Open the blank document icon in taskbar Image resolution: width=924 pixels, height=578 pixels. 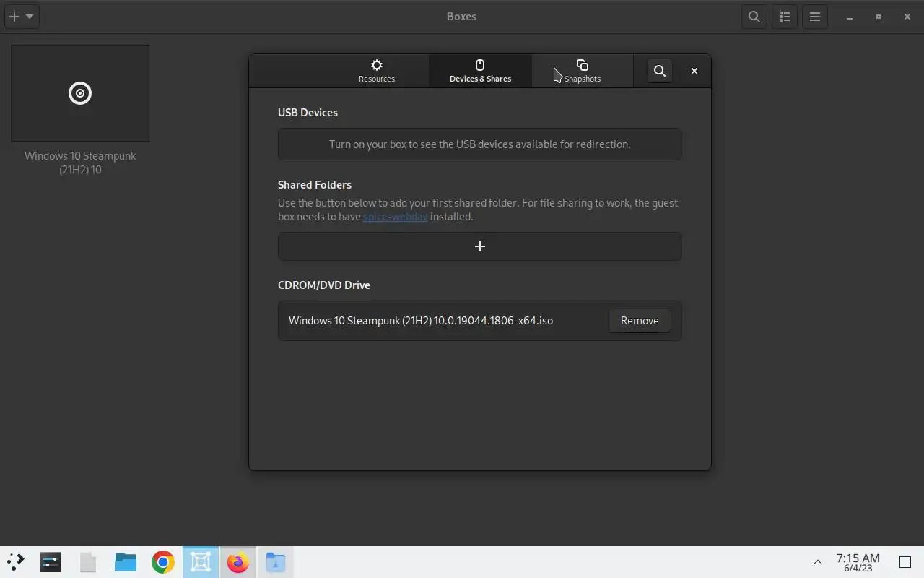[88, 561]
